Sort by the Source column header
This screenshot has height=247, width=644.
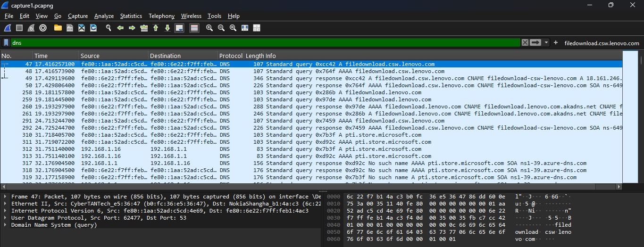113,56
